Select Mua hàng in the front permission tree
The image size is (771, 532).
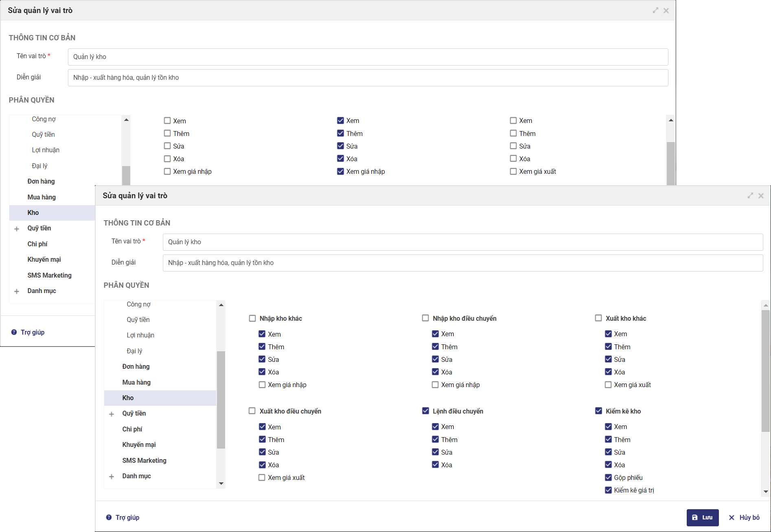point(136,382)
